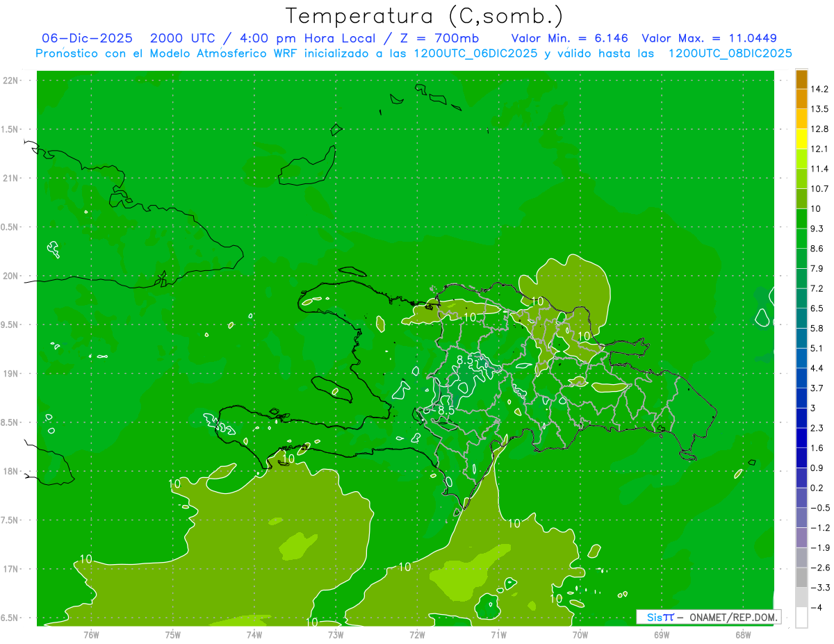
Task: Select the blue swatch between 4.4 and 3.7
Action: click(x=801, y=378)
